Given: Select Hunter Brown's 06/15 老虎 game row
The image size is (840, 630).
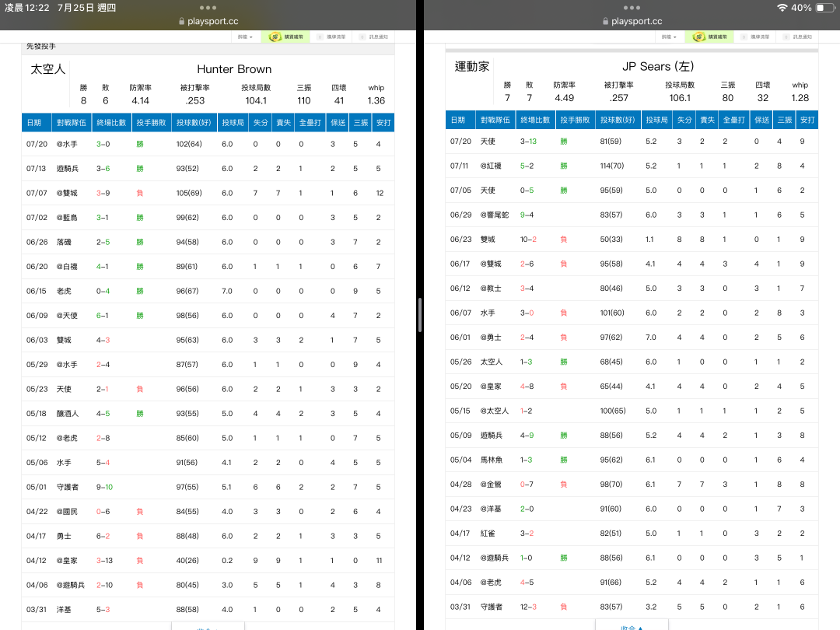Looking at the screenshot, I should pyautogui.click(x=208, y=291).
